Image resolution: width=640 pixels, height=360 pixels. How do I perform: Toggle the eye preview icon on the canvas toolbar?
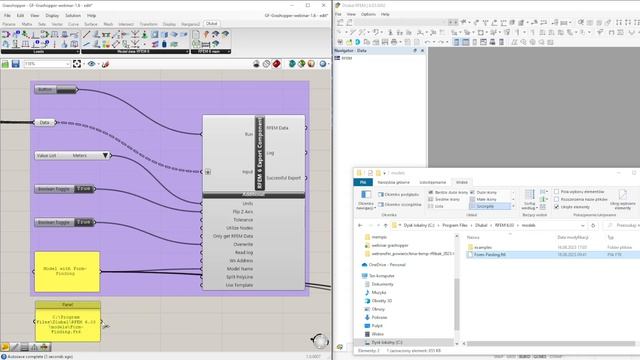pos(91,64)
